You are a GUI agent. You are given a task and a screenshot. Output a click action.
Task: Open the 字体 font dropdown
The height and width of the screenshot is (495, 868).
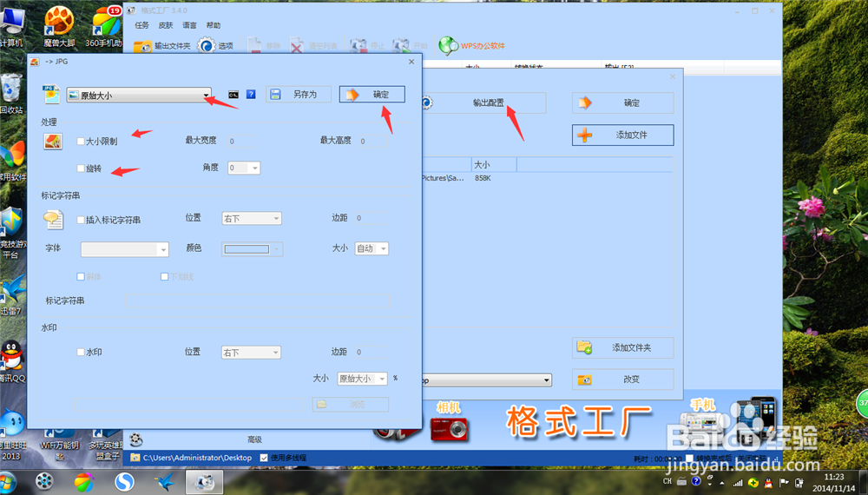[124, 249]
